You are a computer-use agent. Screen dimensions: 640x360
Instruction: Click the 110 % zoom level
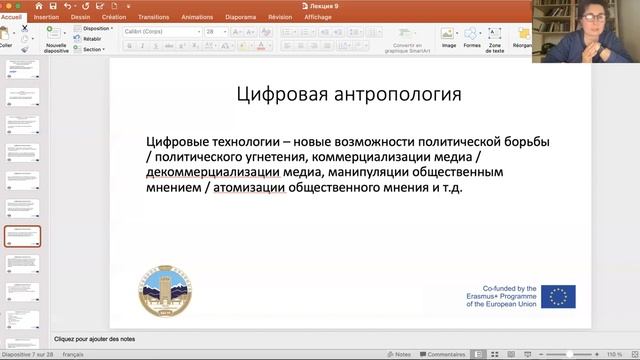tap(614, 354)
